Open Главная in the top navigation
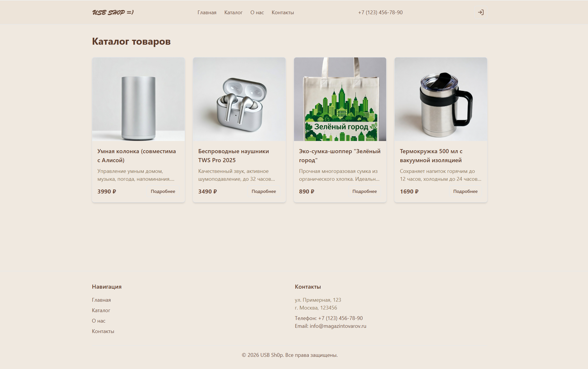This screenshot has width=588, height=369. point(207,12)
